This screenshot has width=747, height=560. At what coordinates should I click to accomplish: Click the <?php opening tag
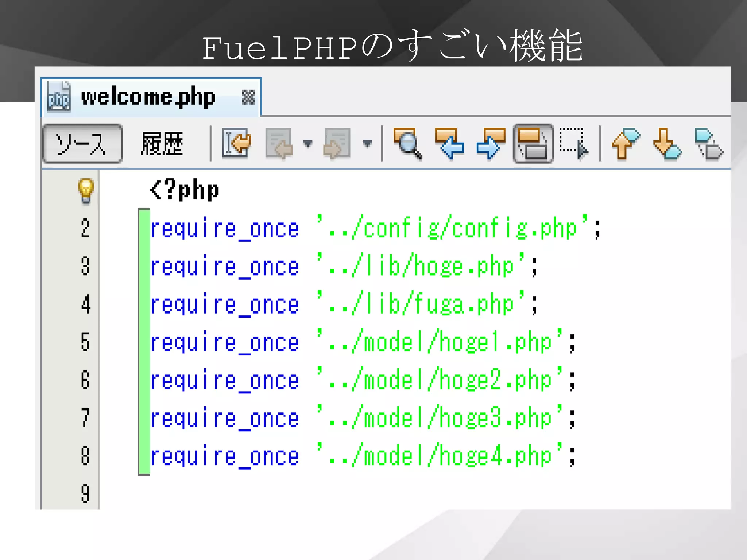point(185,190)
